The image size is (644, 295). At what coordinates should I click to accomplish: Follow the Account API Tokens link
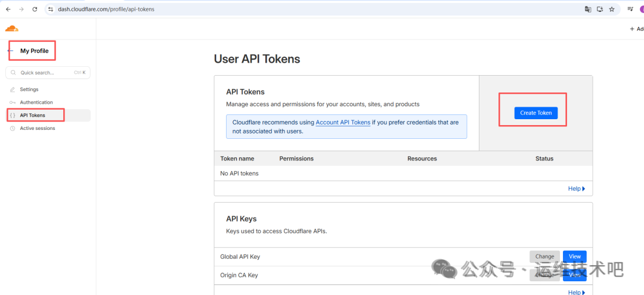tap(343, 122)
